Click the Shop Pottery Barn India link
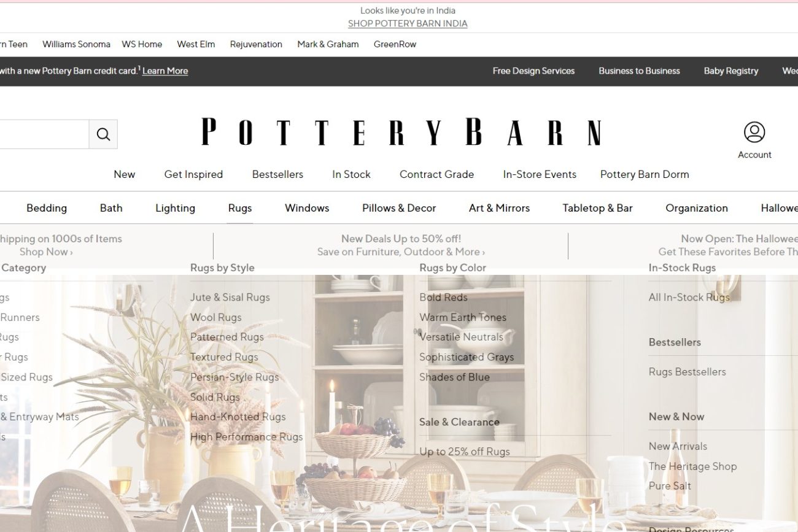798x532 pixels. pos(408,23)
